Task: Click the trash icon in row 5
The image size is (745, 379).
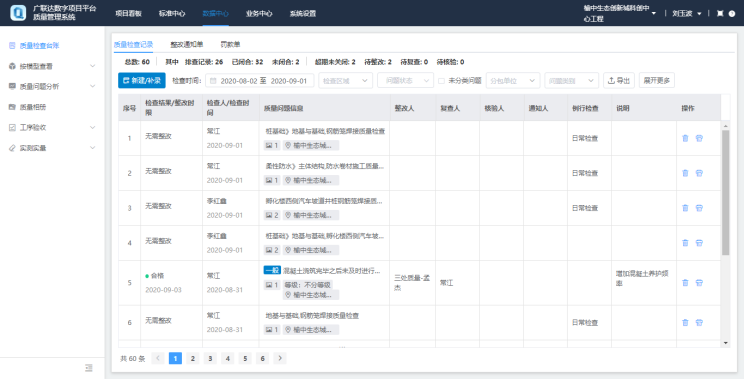Action: click(685, 283)
